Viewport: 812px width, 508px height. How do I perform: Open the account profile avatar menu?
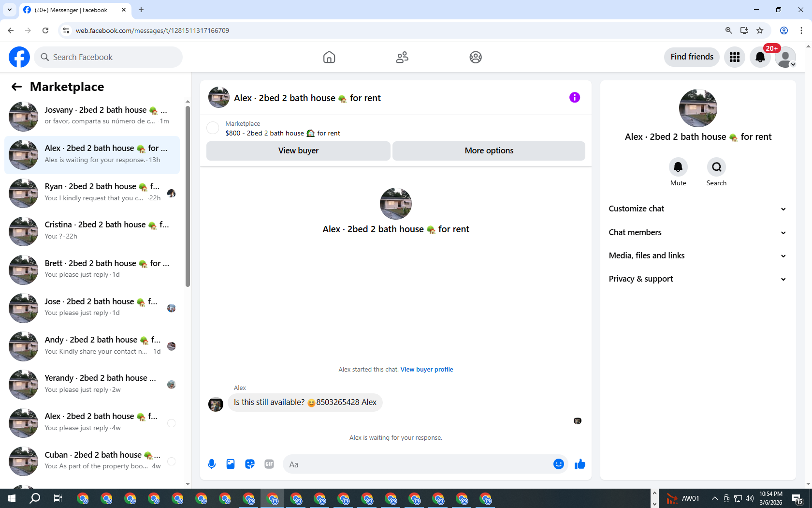[x=785, y=57]
